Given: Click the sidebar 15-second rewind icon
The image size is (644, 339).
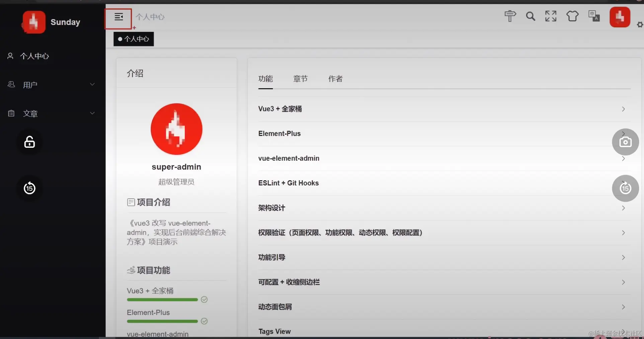Looking at the screenshot, I should (x=29, y=188).
